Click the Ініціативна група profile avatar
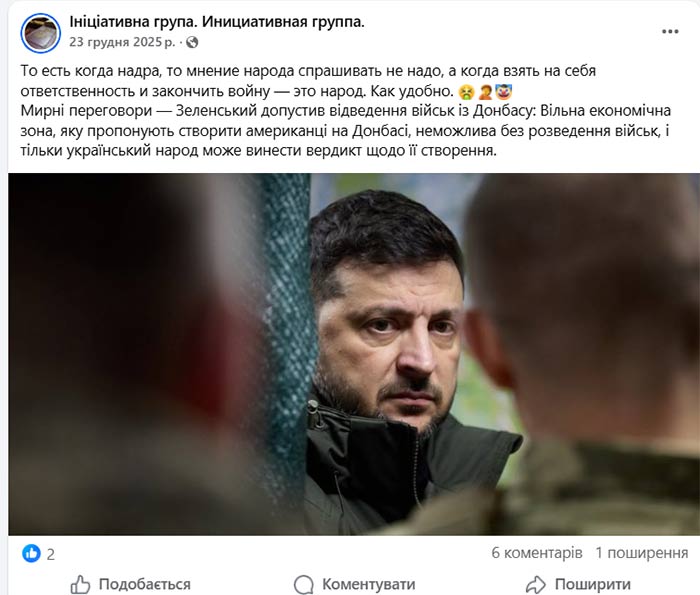Image resolution: width=700 pixels, height=595 pixels. tap(41, 33)
